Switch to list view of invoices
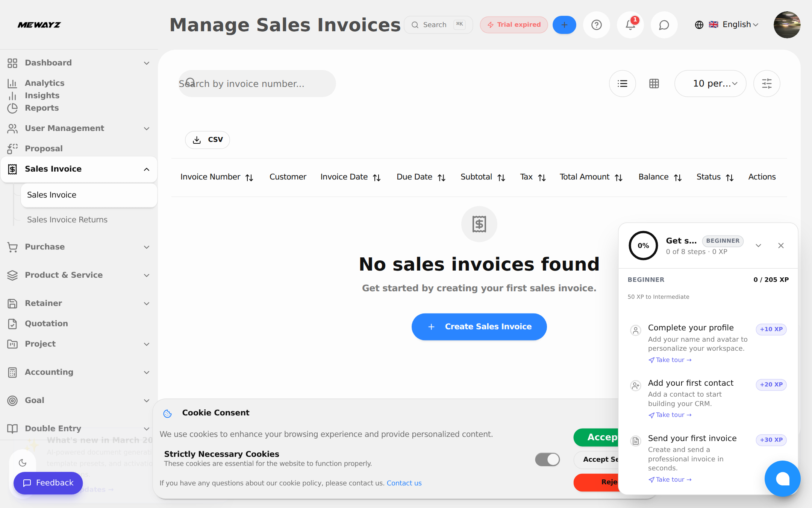 (623, 83)
